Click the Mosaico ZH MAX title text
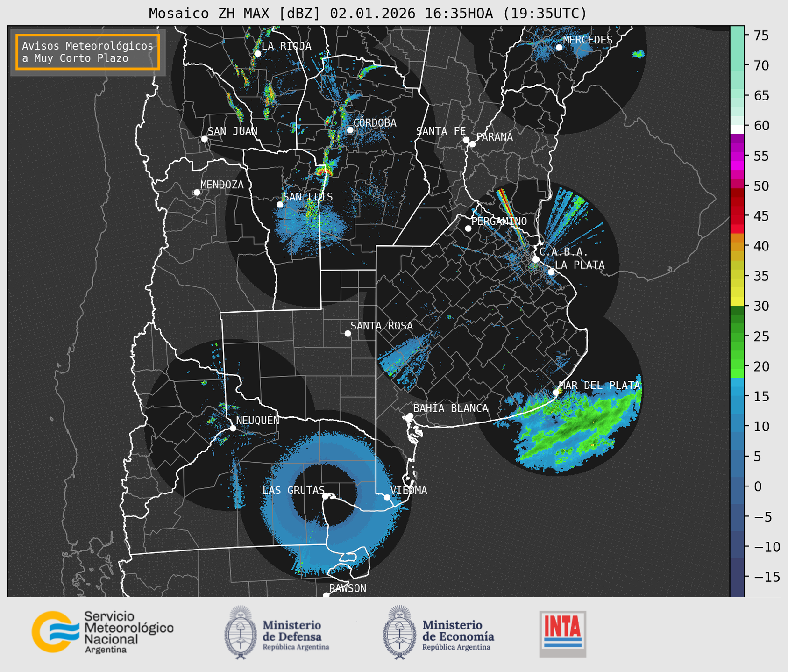788x672 pixels. (212, 14)
